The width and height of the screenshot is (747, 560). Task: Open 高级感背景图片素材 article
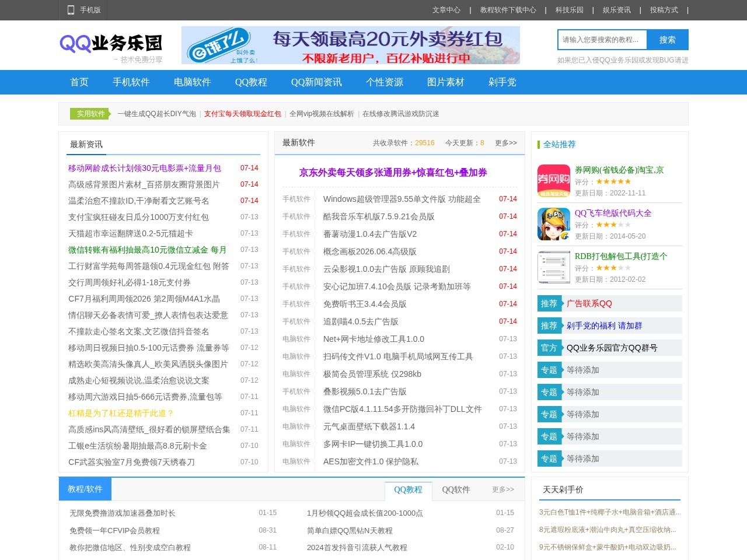point(144,184)
